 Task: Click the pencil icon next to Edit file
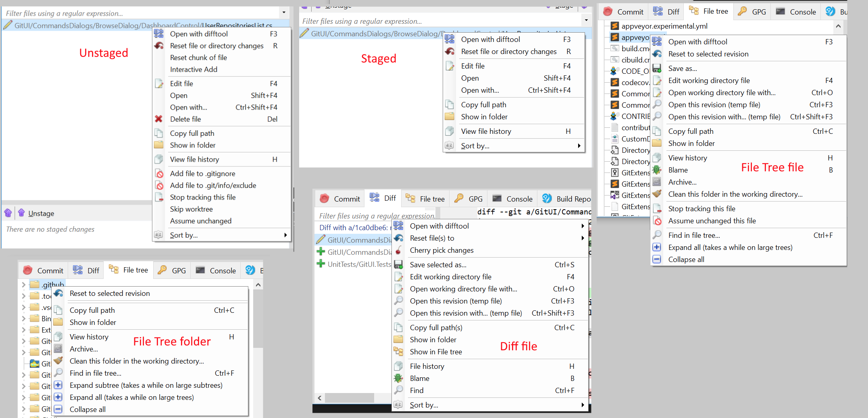pyautogui.click(x=159, y=83)
